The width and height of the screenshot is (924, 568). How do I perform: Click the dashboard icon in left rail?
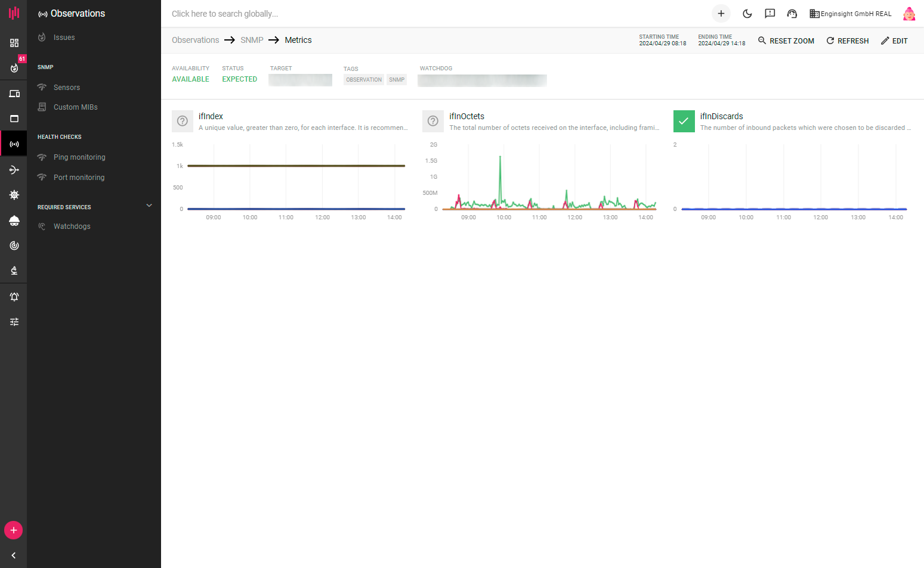[x=14, y=43]
